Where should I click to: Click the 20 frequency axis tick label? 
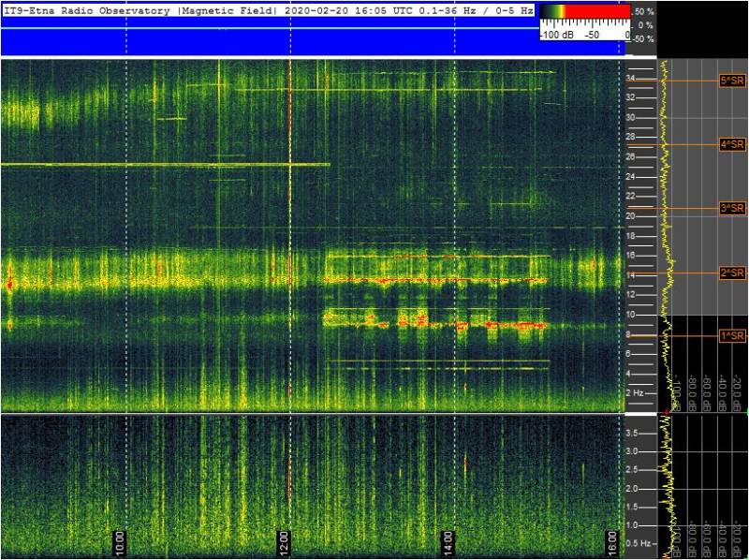(630, 216)
